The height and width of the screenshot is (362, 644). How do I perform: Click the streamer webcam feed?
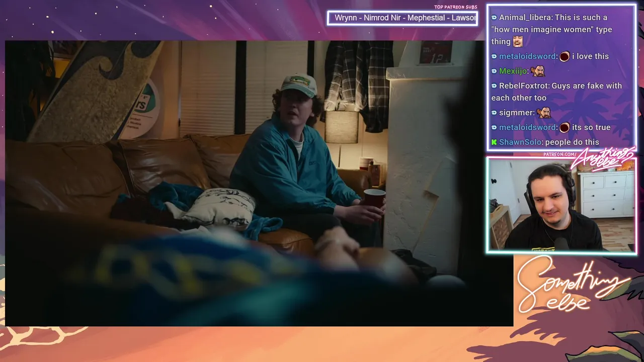[561, 205]
